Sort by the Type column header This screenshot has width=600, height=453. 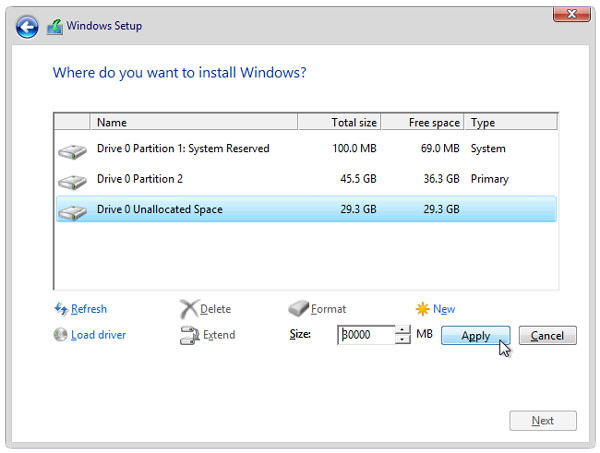511,122
